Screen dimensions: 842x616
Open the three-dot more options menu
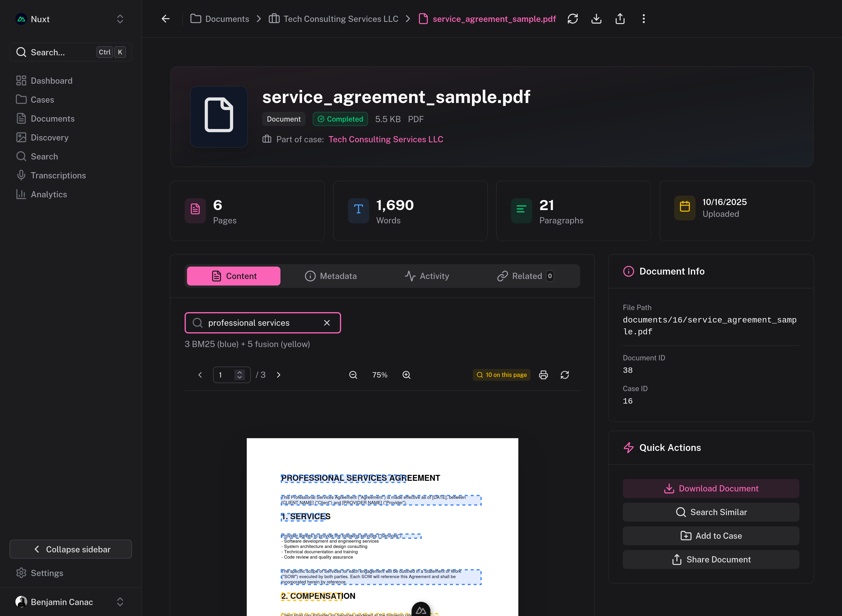(x=643, y=19)
